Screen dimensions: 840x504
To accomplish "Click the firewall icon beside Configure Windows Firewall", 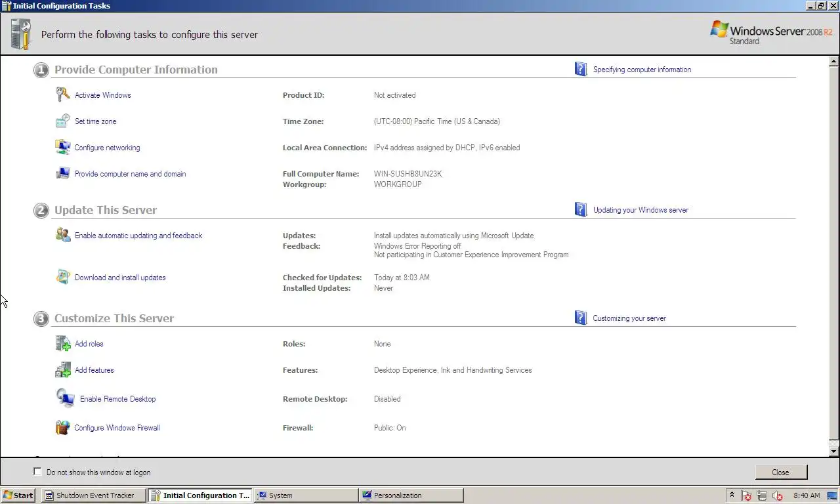I will tap(63, 427).
